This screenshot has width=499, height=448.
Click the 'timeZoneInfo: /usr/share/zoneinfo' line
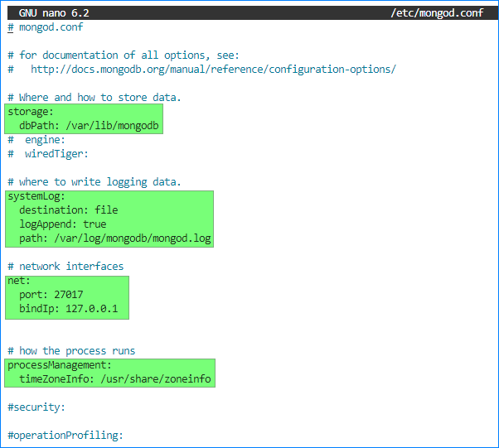(115, 379)
